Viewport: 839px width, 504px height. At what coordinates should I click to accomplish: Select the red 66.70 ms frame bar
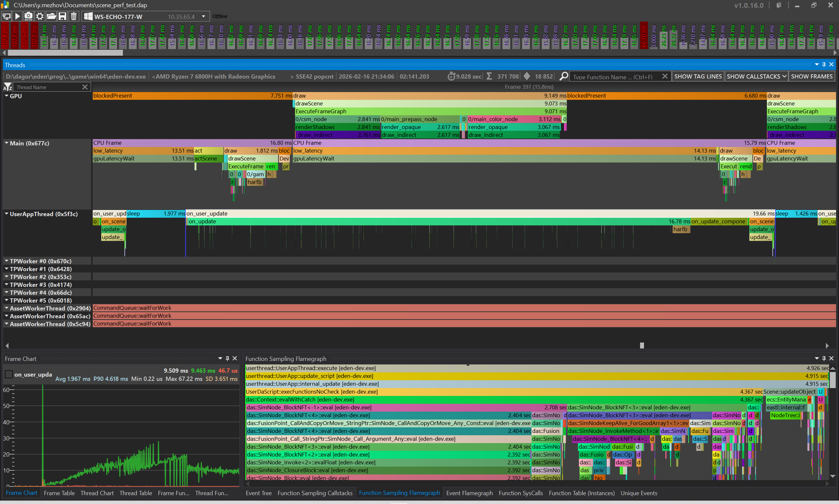[644, 36]
